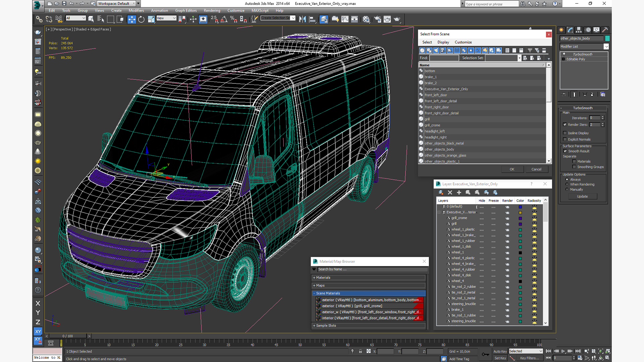The height and width of the screenshot is (362, 644).
Task: Select Always update option
Action: click(x=567, y=179)
